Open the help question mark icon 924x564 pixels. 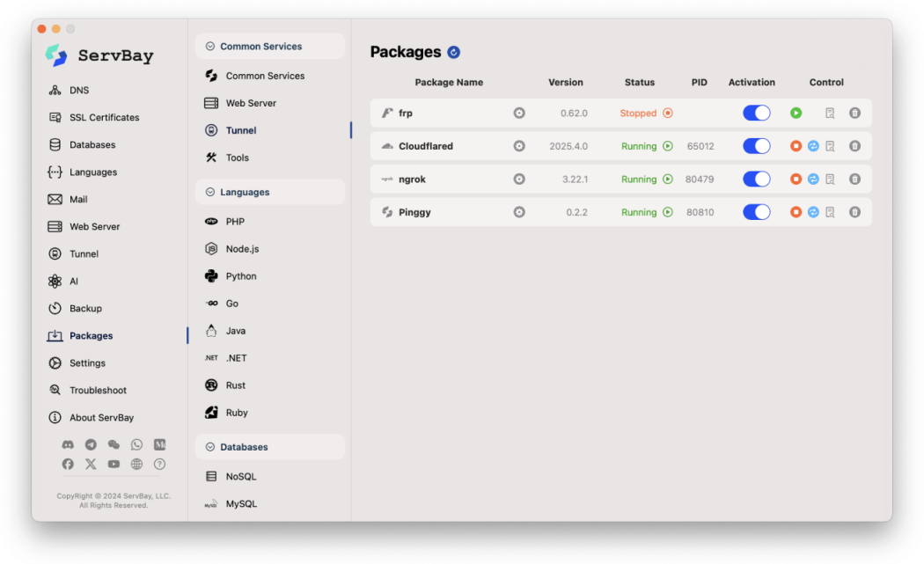pos(159,464)
